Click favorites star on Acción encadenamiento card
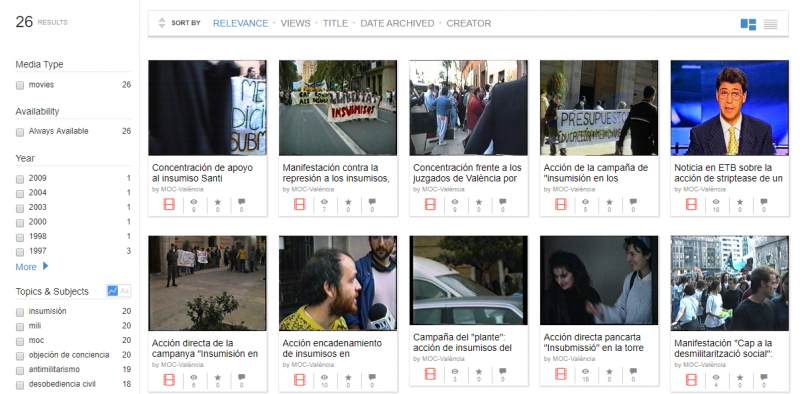 click(x=348, y=377)
